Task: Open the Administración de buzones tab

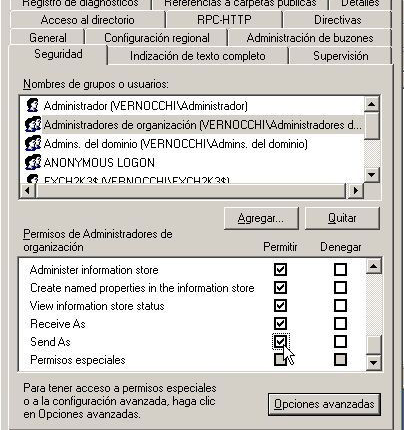Action: point(310,38)
